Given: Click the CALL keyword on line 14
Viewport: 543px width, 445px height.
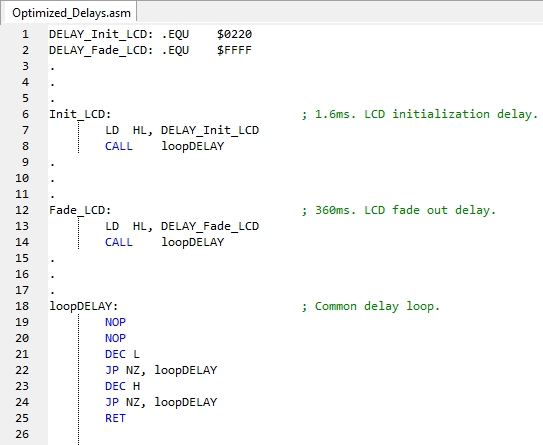Looking at the screenshot, I should point(119,242).
